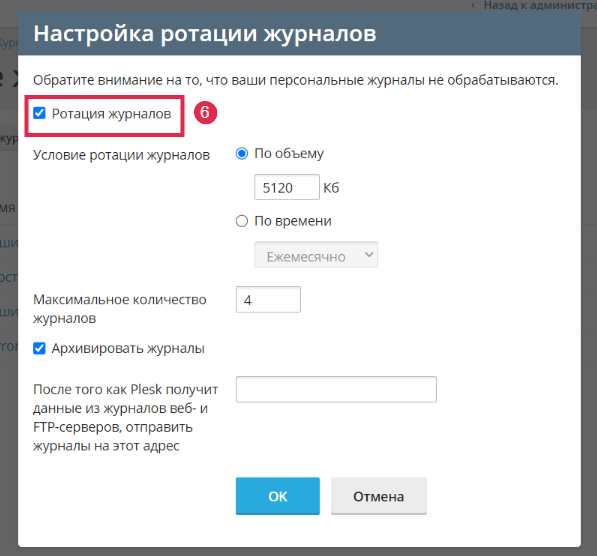
Task: Click the size field containing 5120
Action: point(287,187)
